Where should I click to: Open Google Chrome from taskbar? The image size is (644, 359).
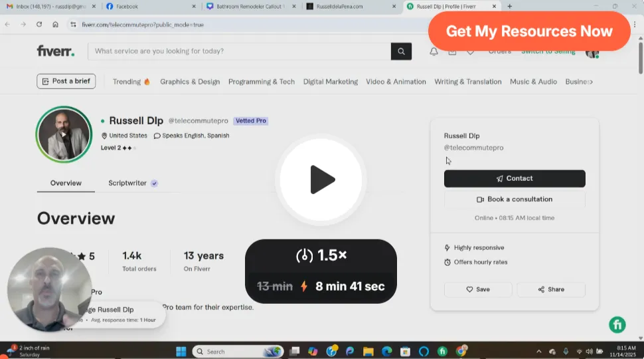[461, 351]
